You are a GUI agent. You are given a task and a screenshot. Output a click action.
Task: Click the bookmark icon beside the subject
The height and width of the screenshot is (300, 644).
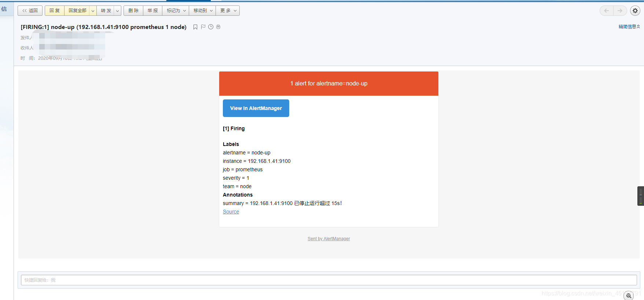(195, 27)
